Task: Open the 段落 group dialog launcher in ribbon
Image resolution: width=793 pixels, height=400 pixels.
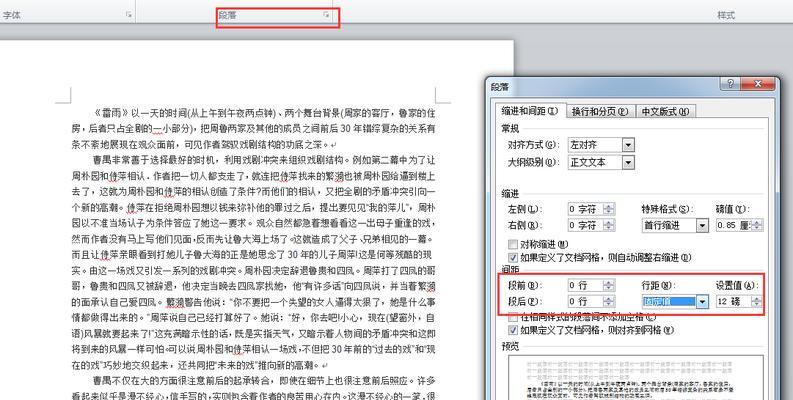Action: click(326, 15)
